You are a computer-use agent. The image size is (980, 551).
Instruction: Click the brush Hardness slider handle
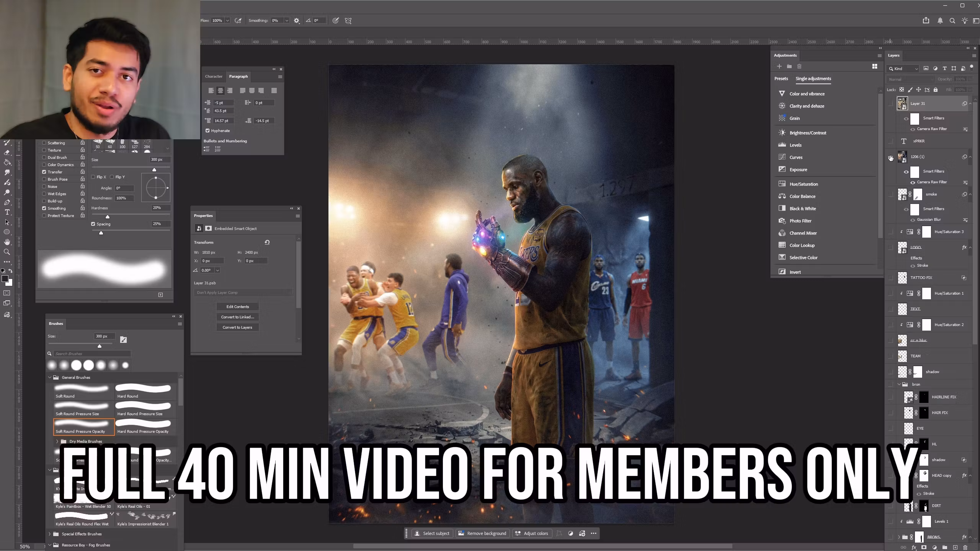[x=108, y=217]
